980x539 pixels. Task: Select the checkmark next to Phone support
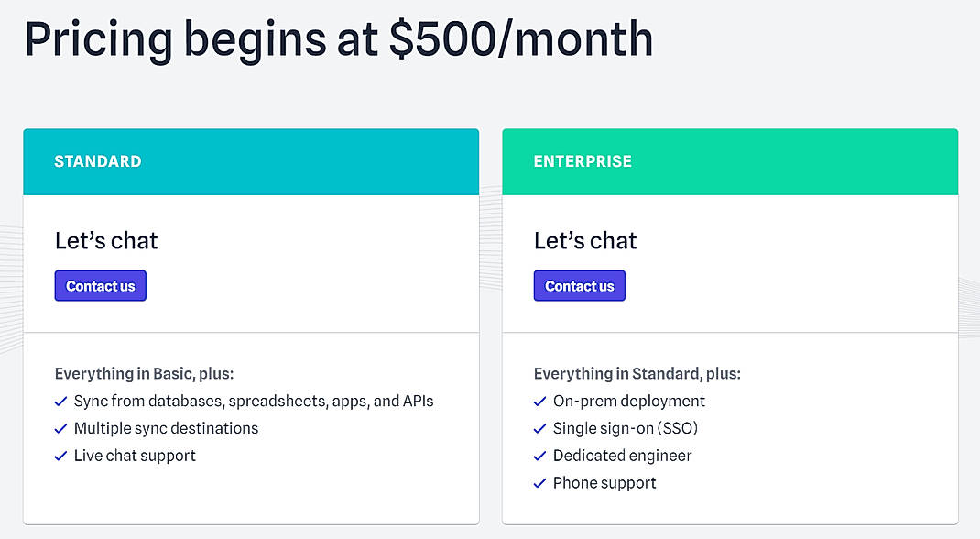click(x=539, y=482)
